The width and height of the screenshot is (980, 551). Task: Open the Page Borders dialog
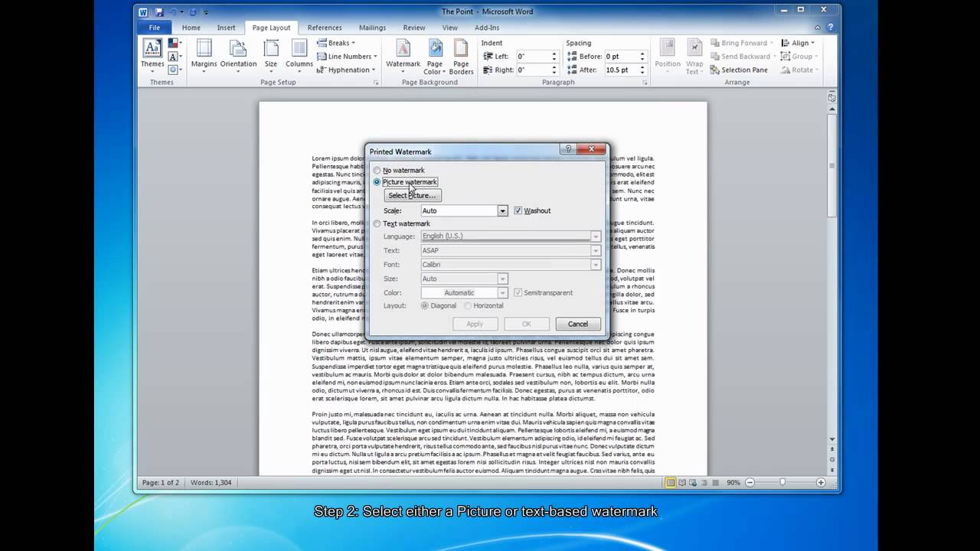click(x=461, y=57)
